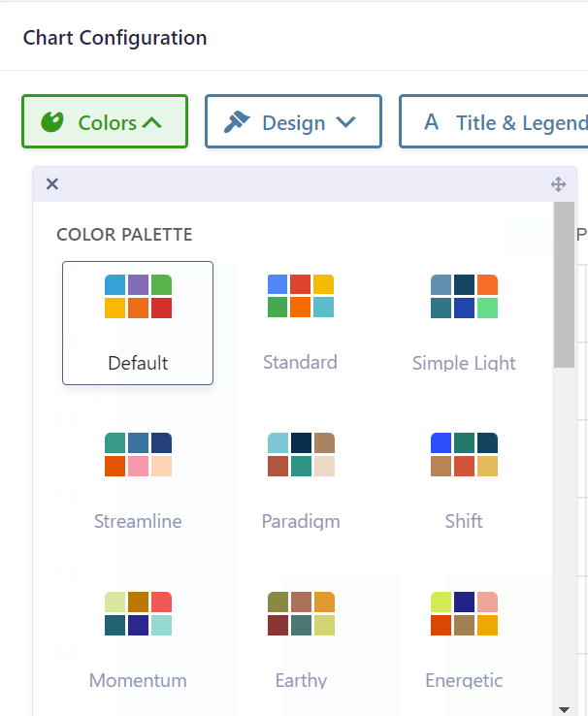
Task: Pick the Simple Light palette
Action: click(x=464, y=322)
